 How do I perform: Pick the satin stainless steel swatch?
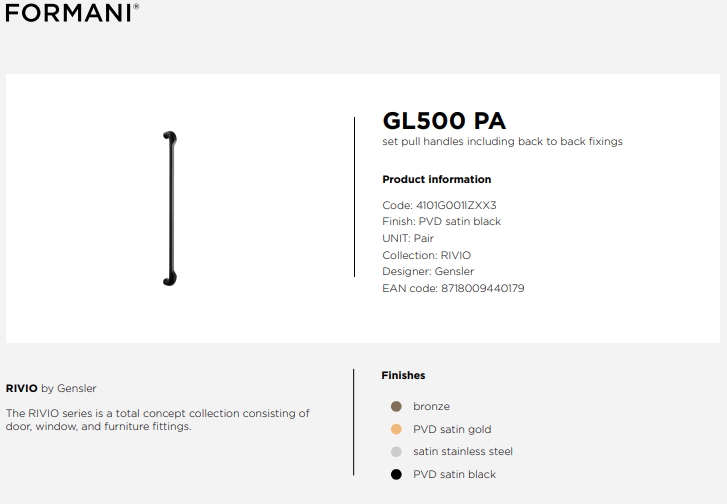click(x=396, y=452)
